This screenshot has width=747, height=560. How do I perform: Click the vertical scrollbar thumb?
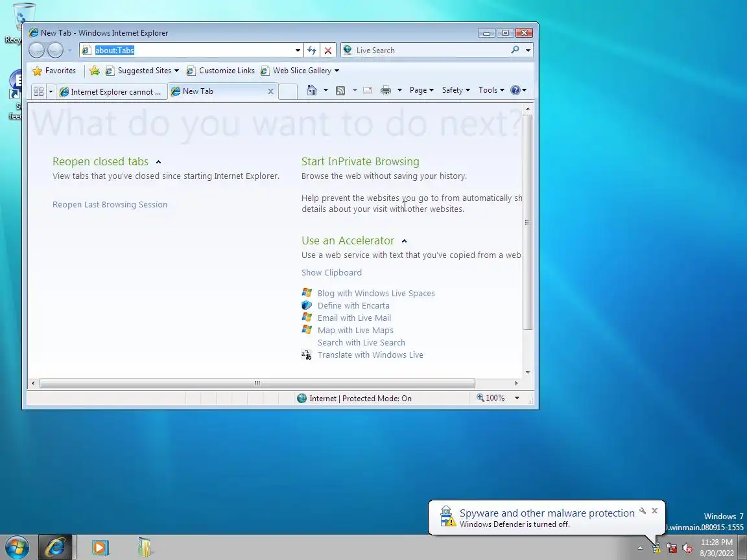527,222
